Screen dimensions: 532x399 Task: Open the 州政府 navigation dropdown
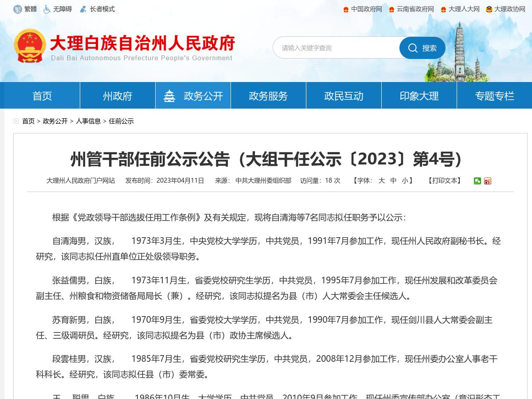point(117,96)
